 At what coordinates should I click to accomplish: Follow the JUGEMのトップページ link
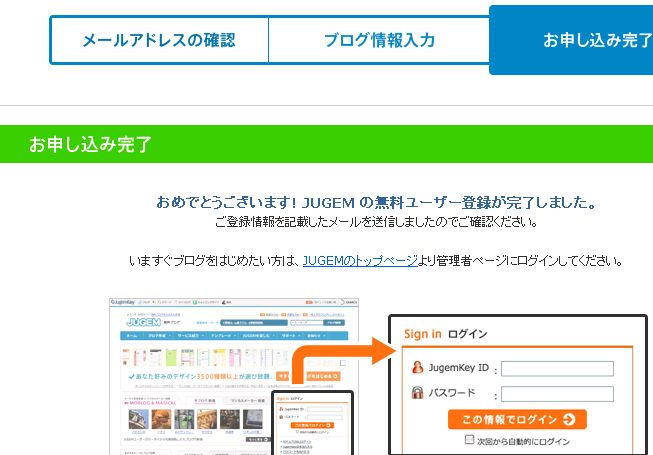coord(360,261)
